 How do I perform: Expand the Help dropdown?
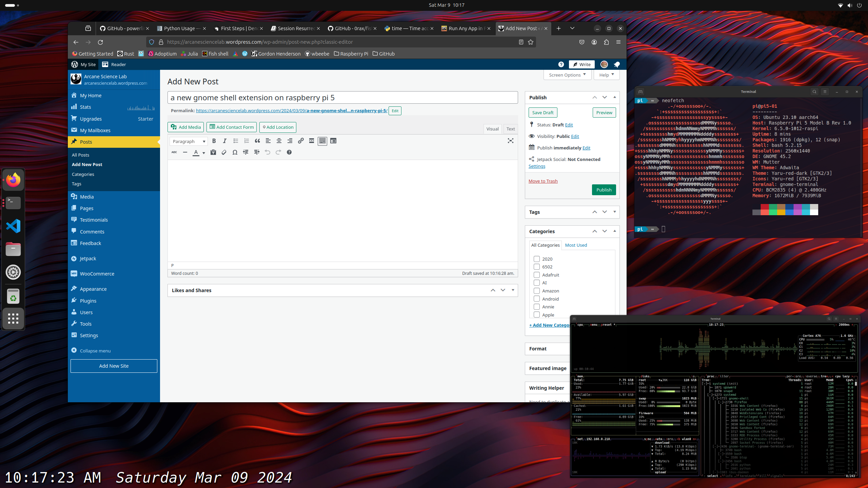[607, 75]
